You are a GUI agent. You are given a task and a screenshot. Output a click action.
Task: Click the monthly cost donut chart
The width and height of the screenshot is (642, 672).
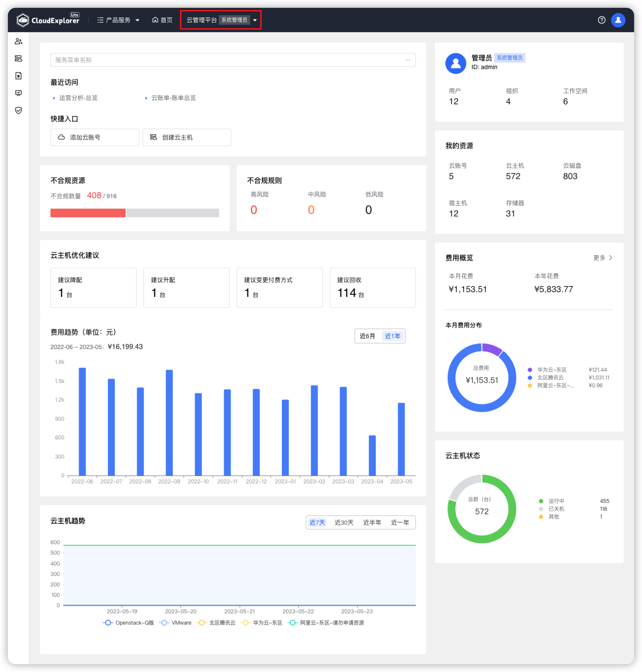pos(481,378)
